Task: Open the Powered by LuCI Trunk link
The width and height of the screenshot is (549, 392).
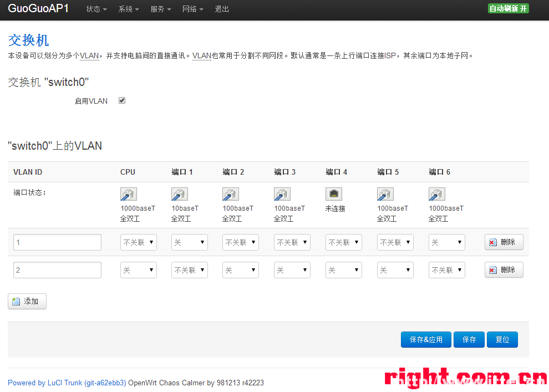Action: point(67,383)
